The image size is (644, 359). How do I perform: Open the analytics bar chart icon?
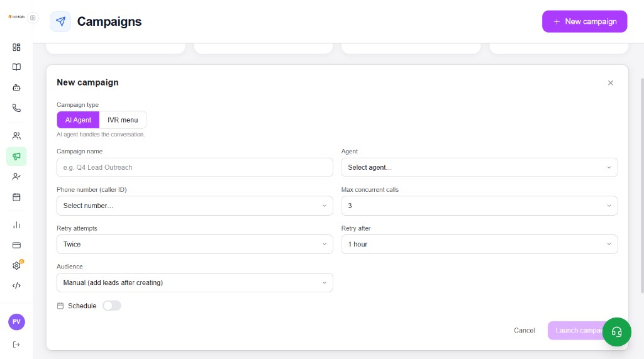pos(16,225)
